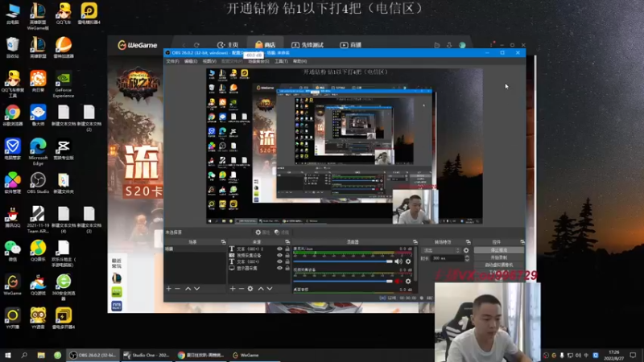
Task: Click the 停止推流 stop streaming button
Action: (x=498, y=250)
